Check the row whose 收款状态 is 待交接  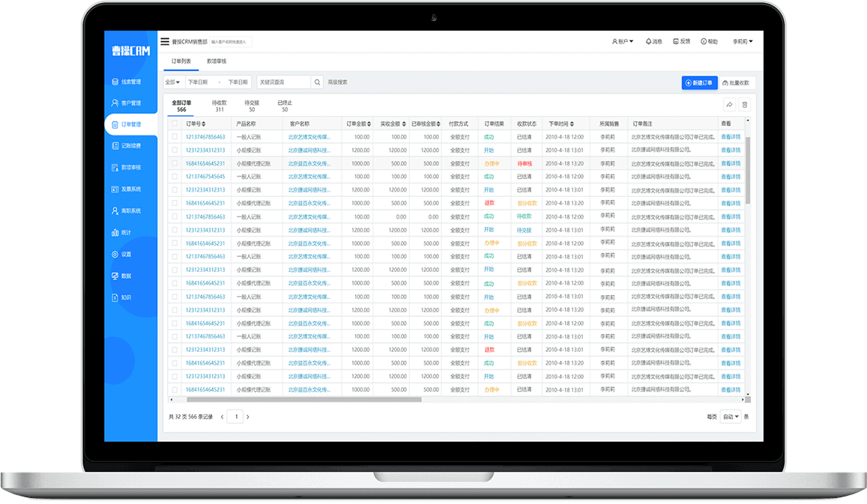click(175, 230)
